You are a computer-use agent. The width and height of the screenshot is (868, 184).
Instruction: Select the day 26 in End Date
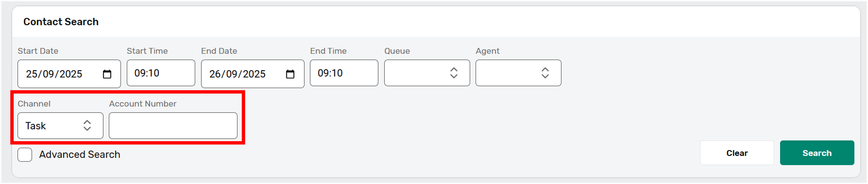(x=215, y=74)
